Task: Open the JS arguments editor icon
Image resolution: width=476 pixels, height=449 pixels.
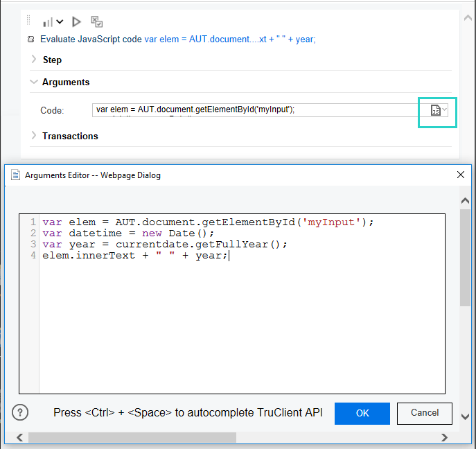Action: [x=435, y=111]
